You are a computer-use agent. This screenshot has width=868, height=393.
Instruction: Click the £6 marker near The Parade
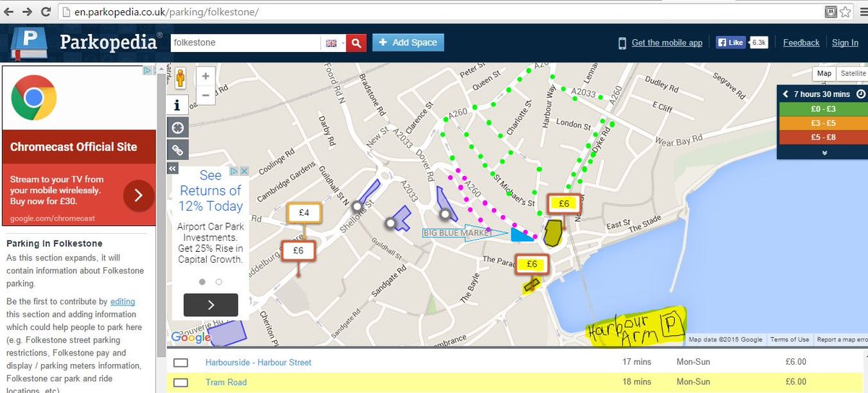click(532, 264)
